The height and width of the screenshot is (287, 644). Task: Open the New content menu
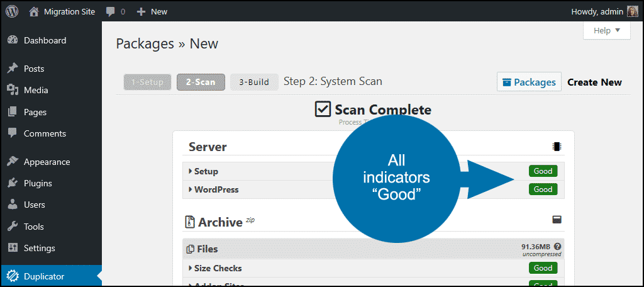point(152,12)
